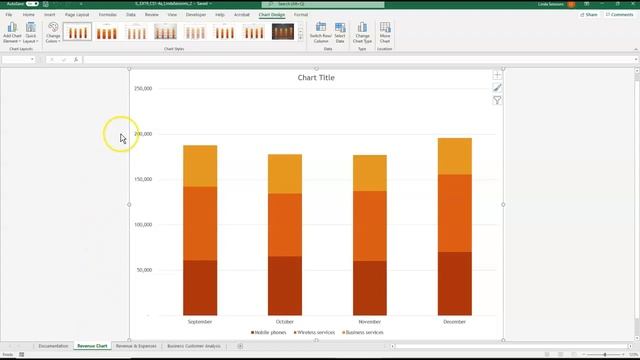Screen dimensions: 640x360
Task: Apply the fourth chart style with gray background
Action: [166, 31]
